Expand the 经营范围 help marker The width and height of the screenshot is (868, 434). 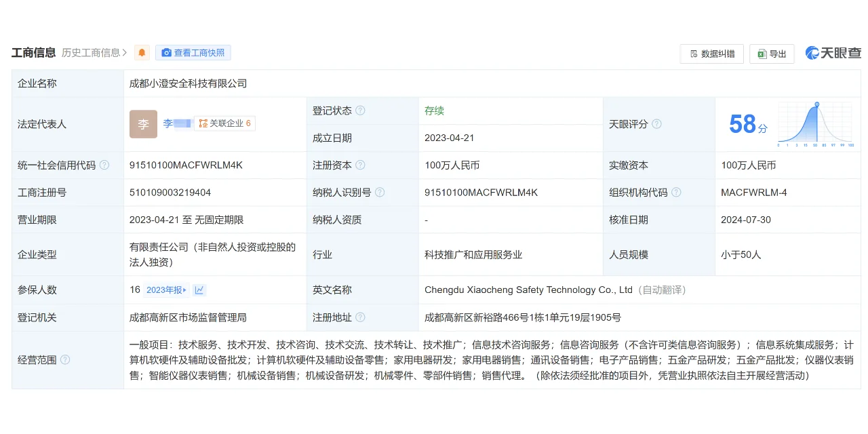[x=64, y=360]
